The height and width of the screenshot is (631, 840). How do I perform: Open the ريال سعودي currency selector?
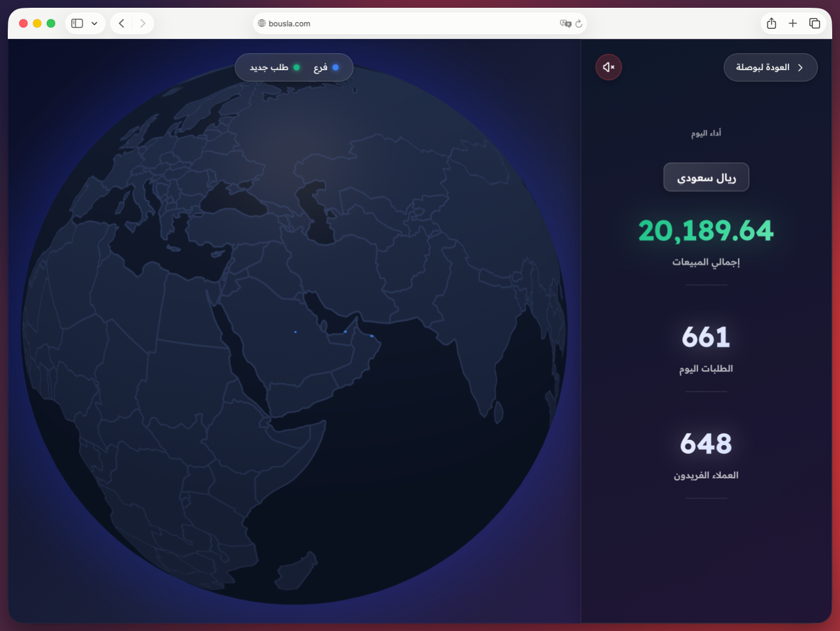point(706,178)
